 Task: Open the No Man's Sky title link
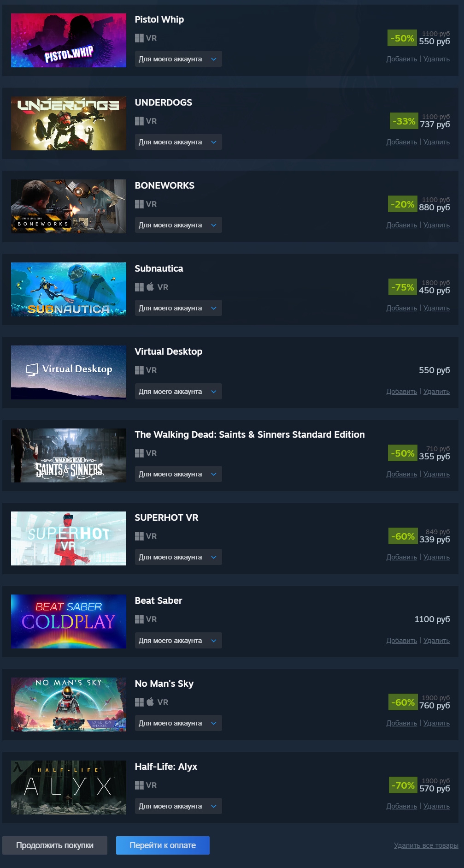pos(164,684)
